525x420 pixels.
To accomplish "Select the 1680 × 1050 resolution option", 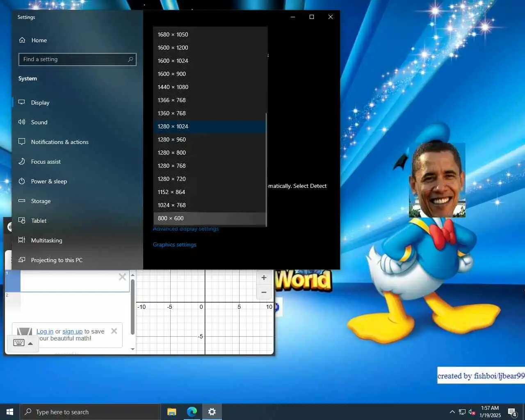I will [x=210, y=34].
